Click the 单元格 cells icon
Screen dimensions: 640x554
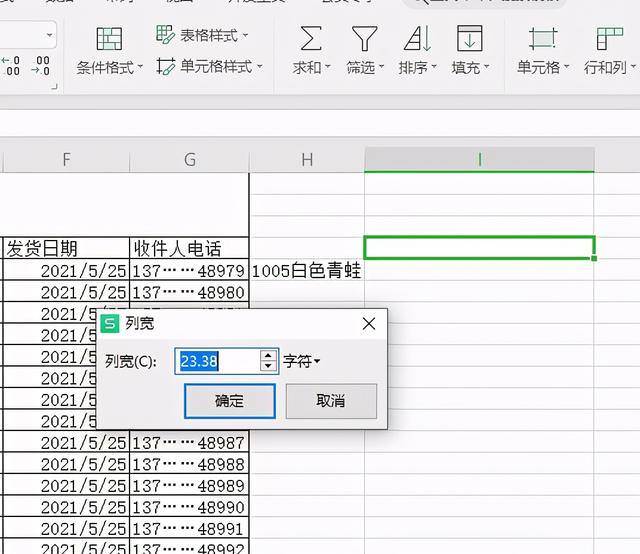point(543,38)
